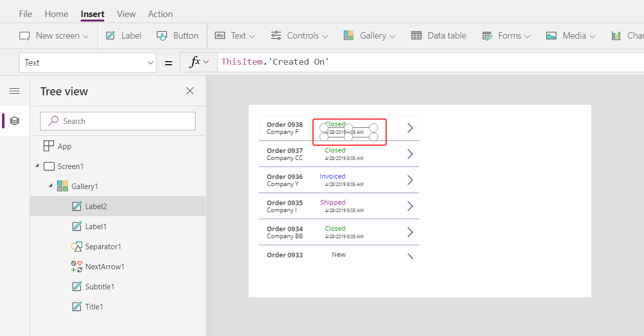
Task: Click the next arrow for Order 0934
Action: (410, 232)
